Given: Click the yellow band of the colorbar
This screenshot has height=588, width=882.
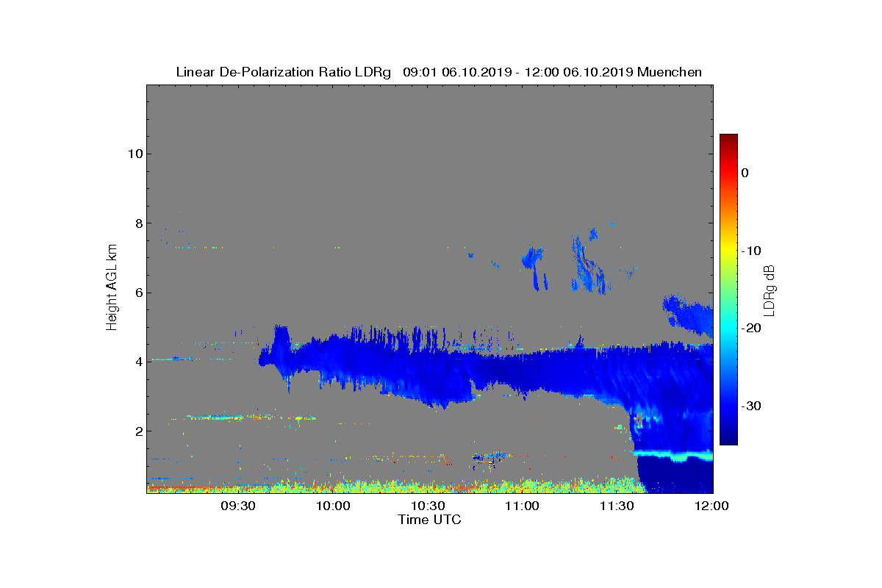Looking at the screenshot, I should coord(728,251).
